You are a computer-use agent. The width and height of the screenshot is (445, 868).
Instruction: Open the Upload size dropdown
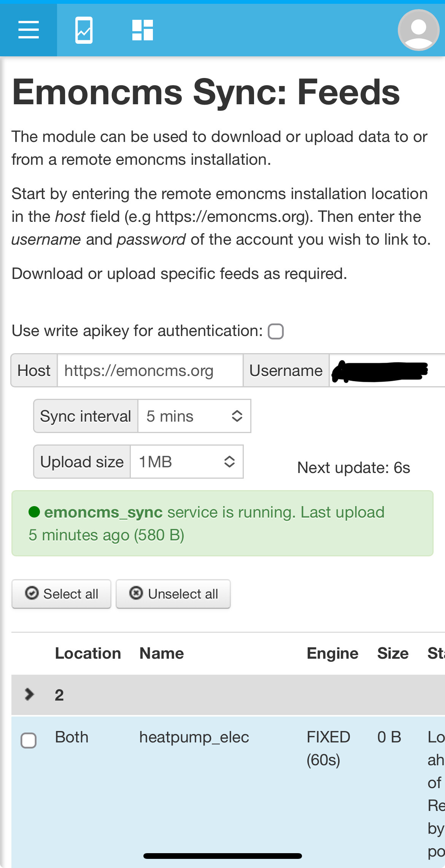pyautogui.click(x=187, y=462)
